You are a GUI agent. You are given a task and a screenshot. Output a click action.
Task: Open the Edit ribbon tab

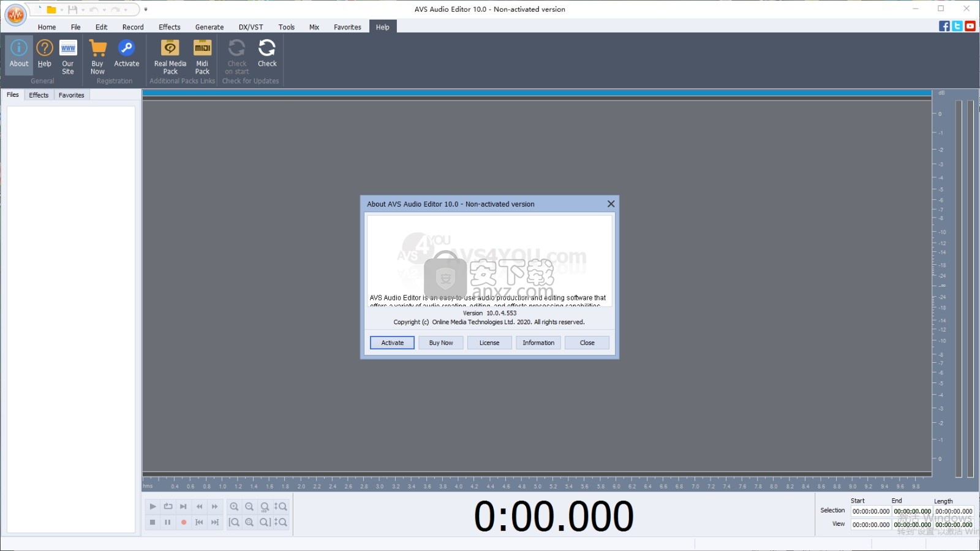click(101, 27)
